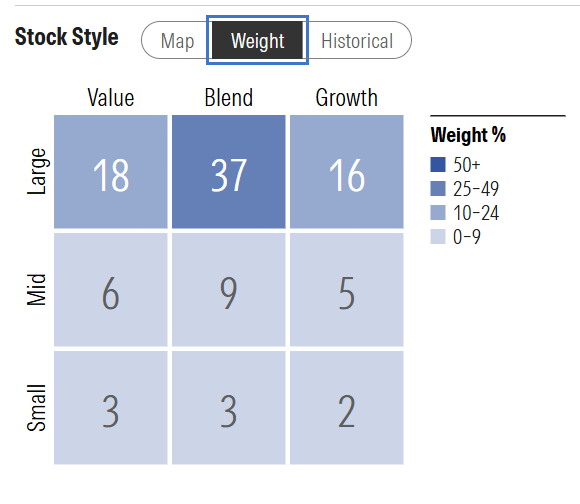Click the 50+ legend color swatch

[438, 165]
